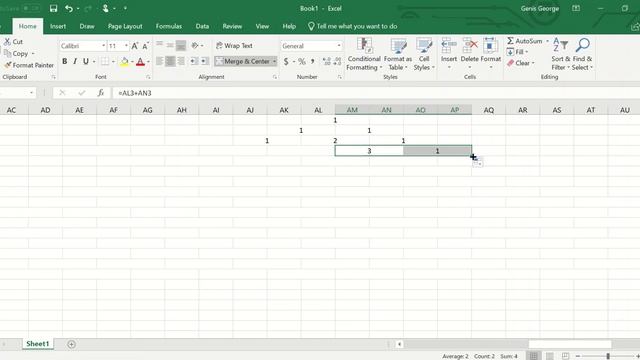
Task: Toggle center horizontal alignment
Action: 170,62
